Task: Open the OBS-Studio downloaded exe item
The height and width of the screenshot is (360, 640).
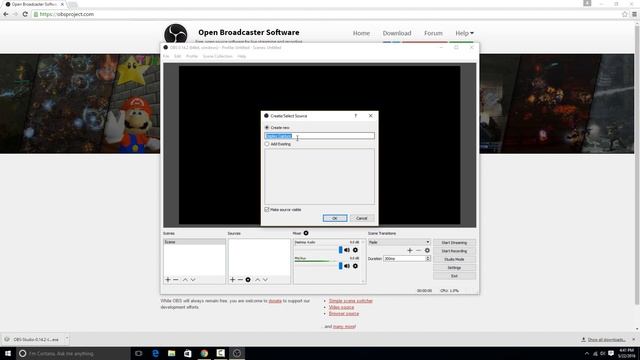Action: pos(36,340)
